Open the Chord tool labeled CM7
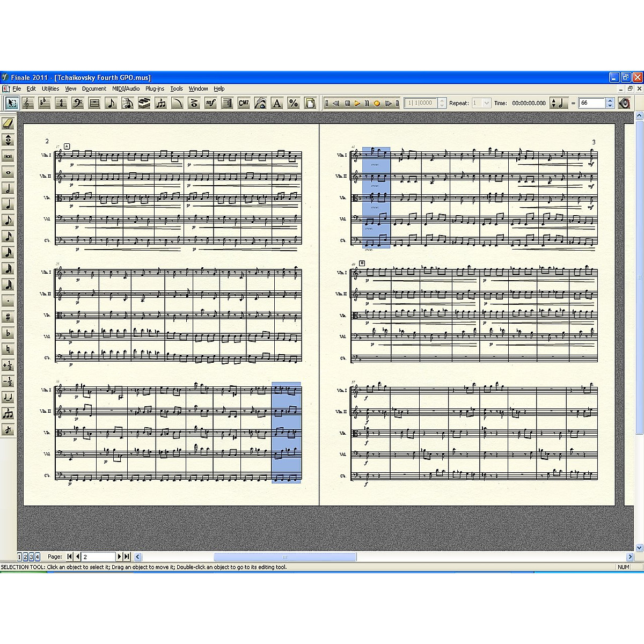Viewport: 644px width, 644px height. click(244, 103)
